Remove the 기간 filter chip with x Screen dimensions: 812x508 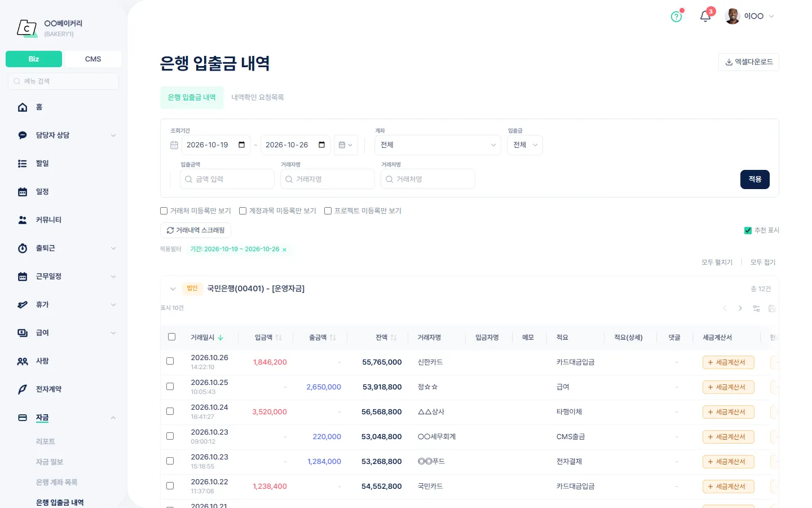click(284, 249)
